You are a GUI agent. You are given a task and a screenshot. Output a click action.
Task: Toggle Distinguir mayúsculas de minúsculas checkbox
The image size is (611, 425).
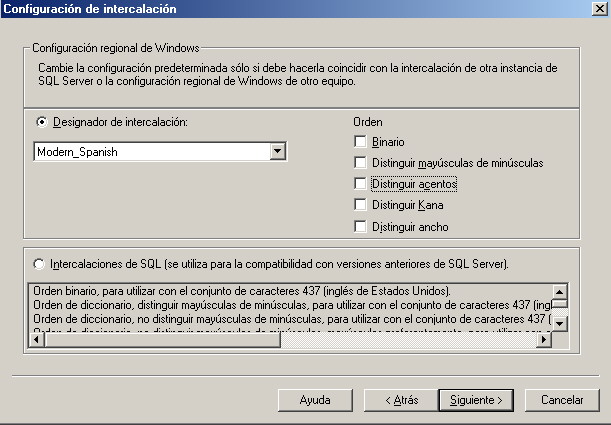coord(360,163)
